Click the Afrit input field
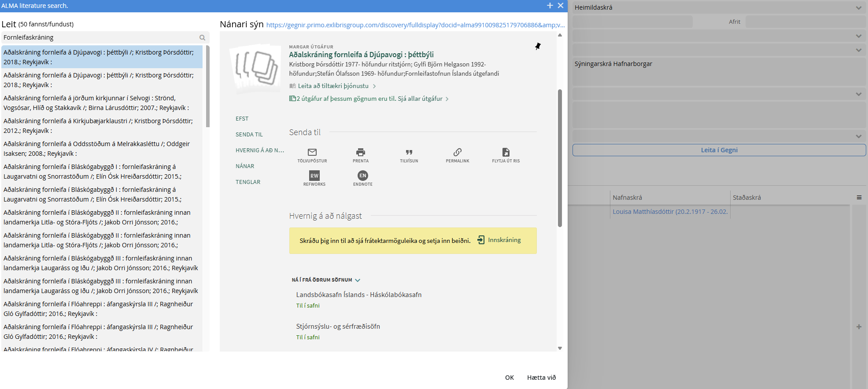Viewport: 868px width, 389px height. [805, 22]
